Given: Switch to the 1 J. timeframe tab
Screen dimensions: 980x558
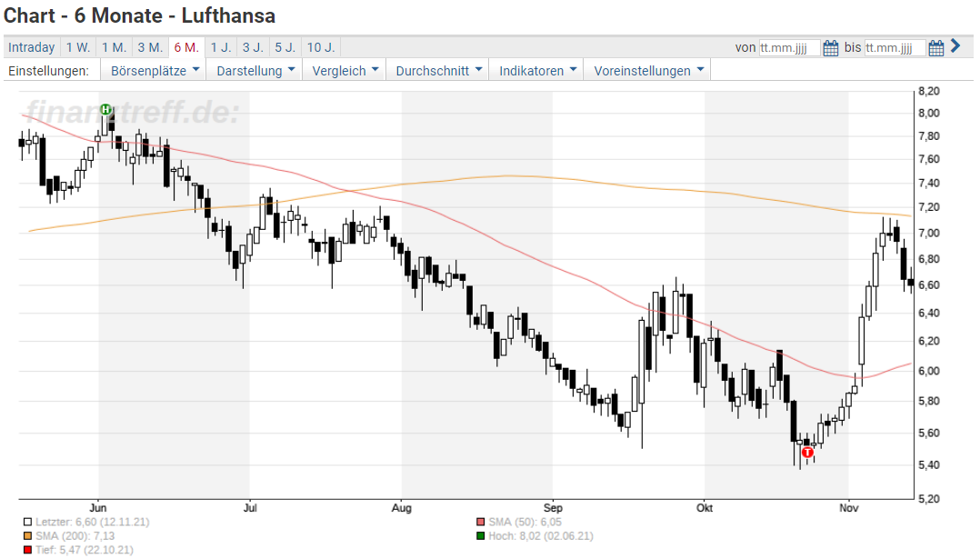Looking at the screenshot, I should pyautogui.click(x=221, y=47).
